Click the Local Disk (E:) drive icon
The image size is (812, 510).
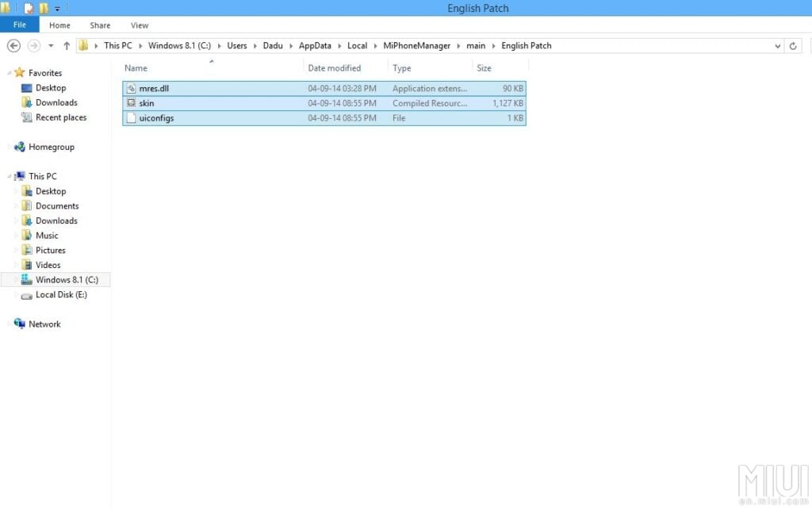26,295
